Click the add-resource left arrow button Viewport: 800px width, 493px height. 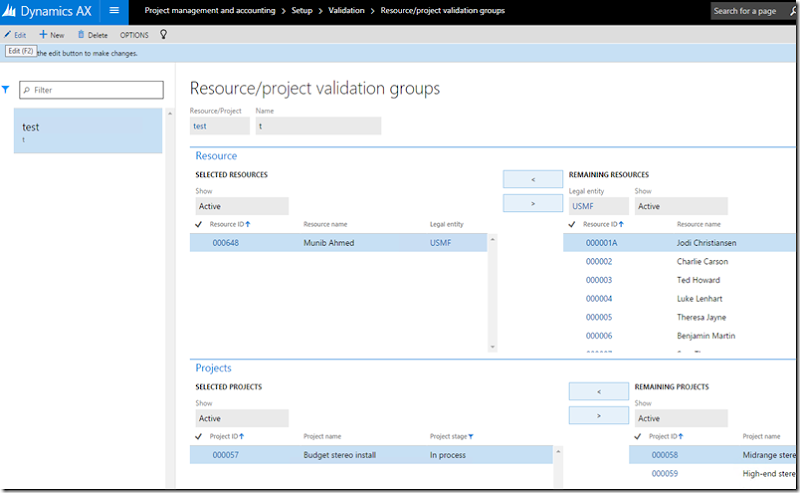[531, 179]
